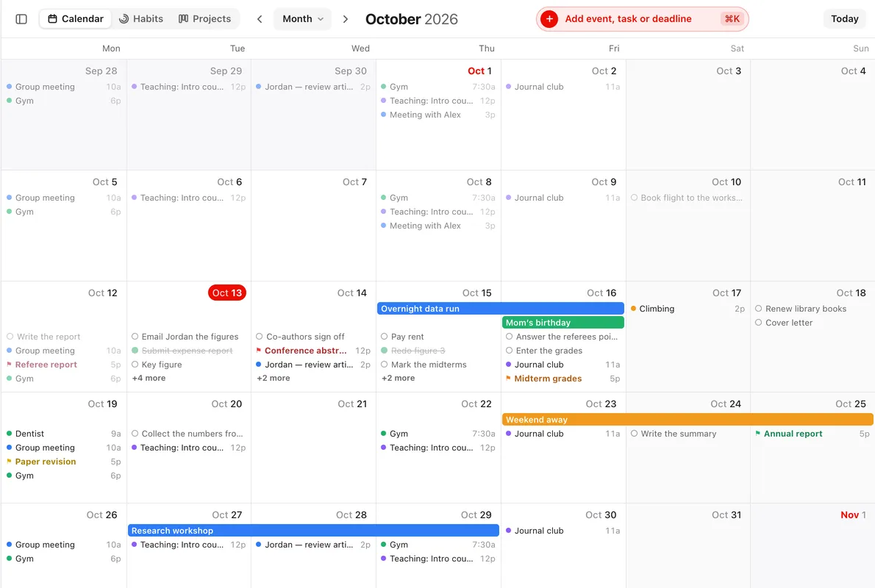Expand +2 more on Oct 15
This screenshot has width=875, height=588.
[x=398, y=379]
